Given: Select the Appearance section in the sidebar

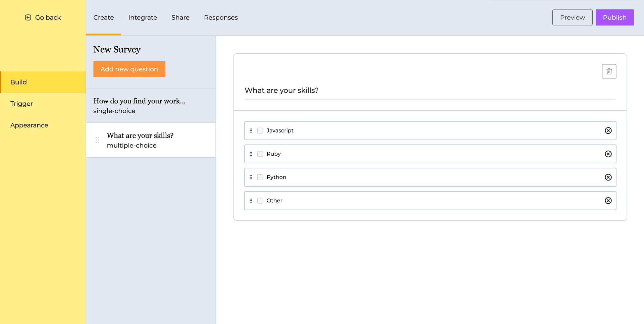Looking at the screenshot, I should tap(29, 125).
